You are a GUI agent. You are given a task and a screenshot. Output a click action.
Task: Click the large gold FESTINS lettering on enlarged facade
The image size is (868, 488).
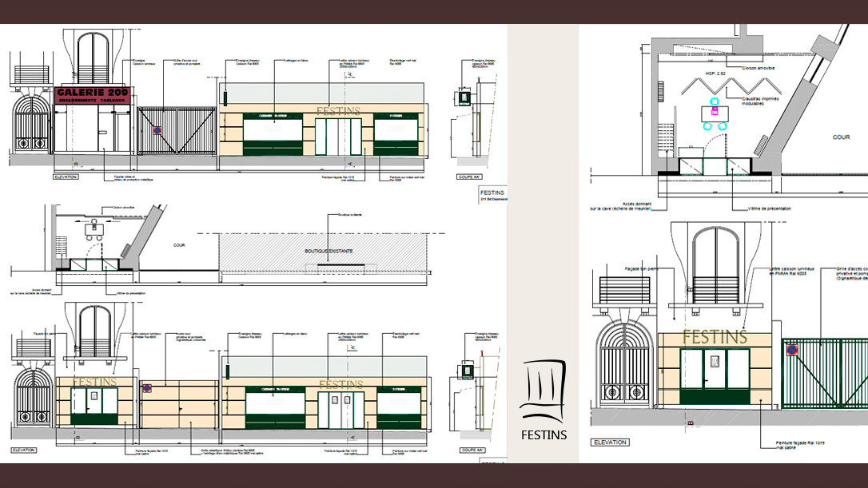tap(715, 337)
